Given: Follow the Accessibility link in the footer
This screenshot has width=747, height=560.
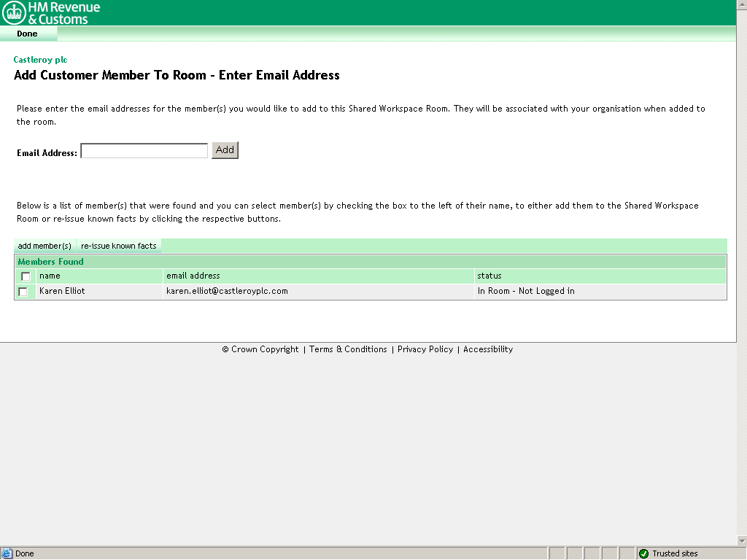Looking at the screenshot, I should coord(488,349).
